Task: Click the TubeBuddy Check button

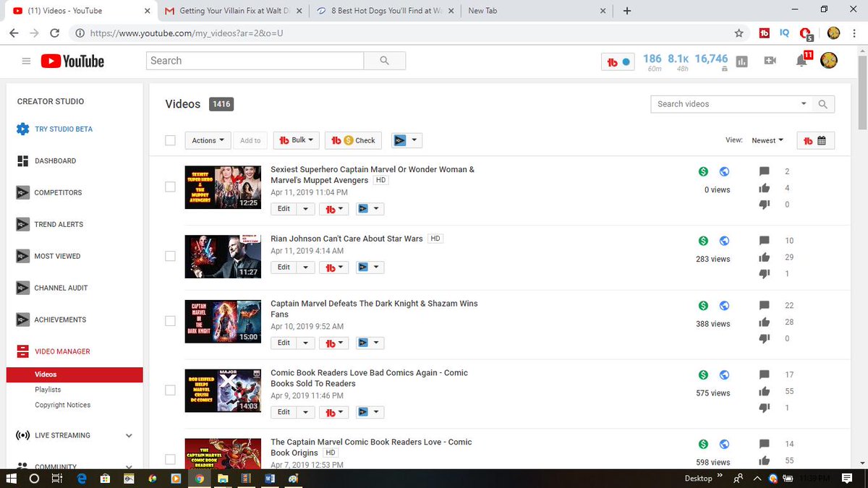Action: [x=354, y=140]
